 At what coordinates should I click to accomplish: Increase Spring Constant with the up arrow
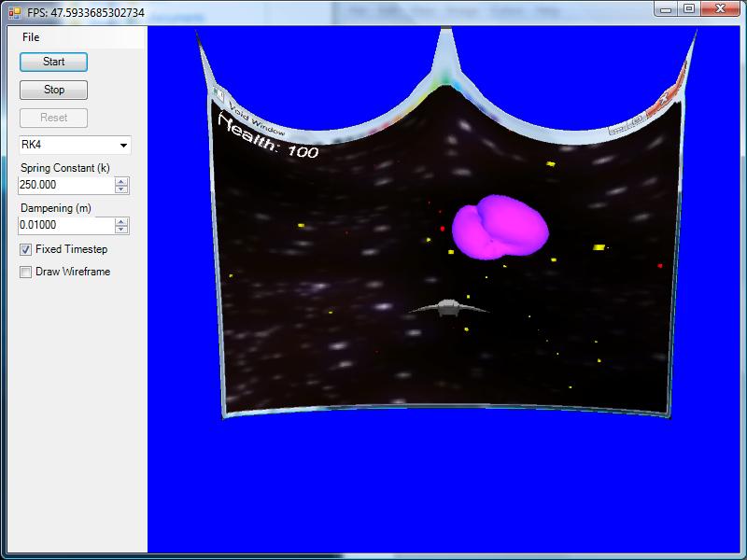click(121, 181)
